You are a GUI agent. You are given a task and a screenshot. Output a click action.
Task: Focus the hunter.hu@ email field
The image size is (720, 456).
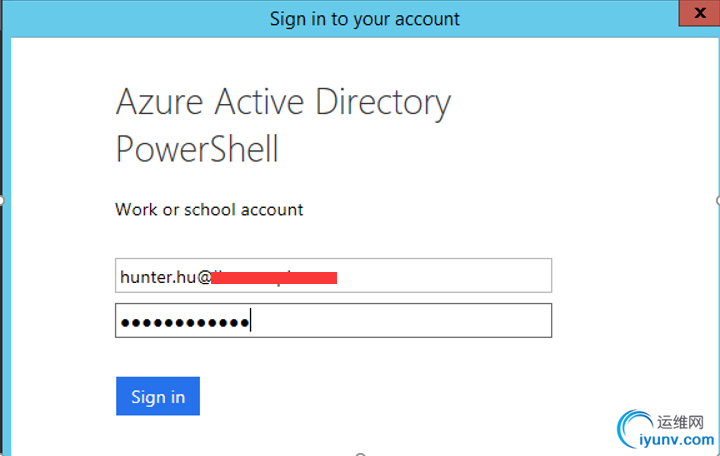click(x=333, y=276)
